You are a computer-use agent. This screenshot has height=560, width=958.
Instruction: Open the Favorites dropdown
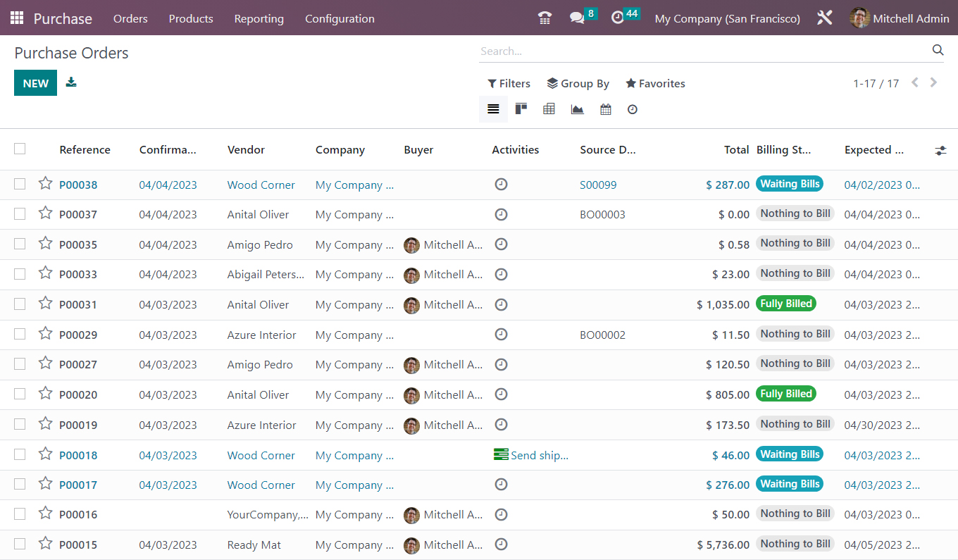[x=654, y=83]
